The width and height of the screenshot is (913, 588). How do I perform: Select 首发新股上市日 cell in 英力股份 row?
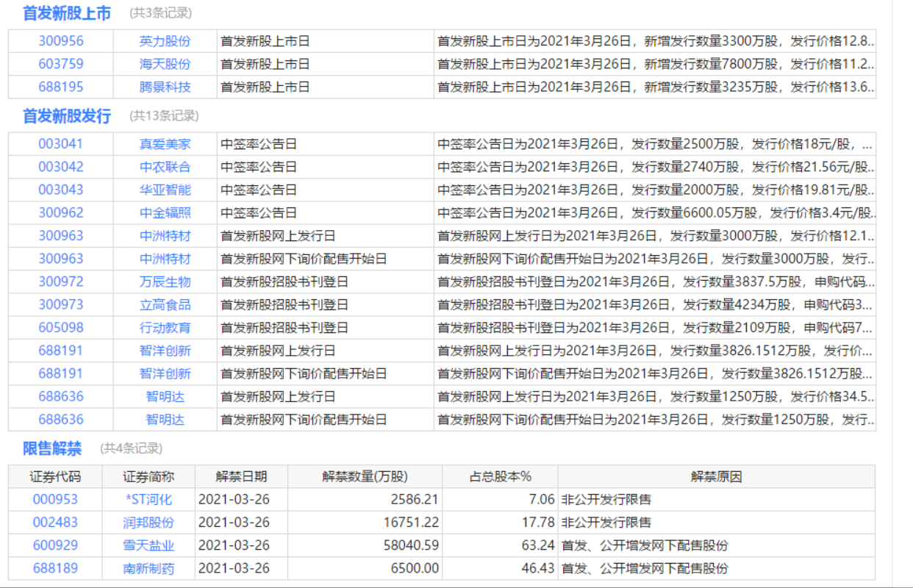[x=265, y=41]
